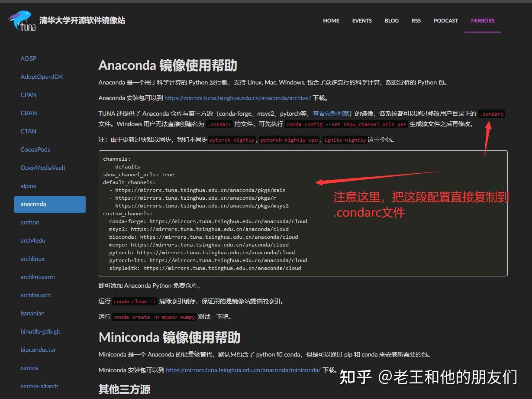The width and height of the screenshot is (532, 399).
Task: Open the EVENTS page
Action: (362, 20)
